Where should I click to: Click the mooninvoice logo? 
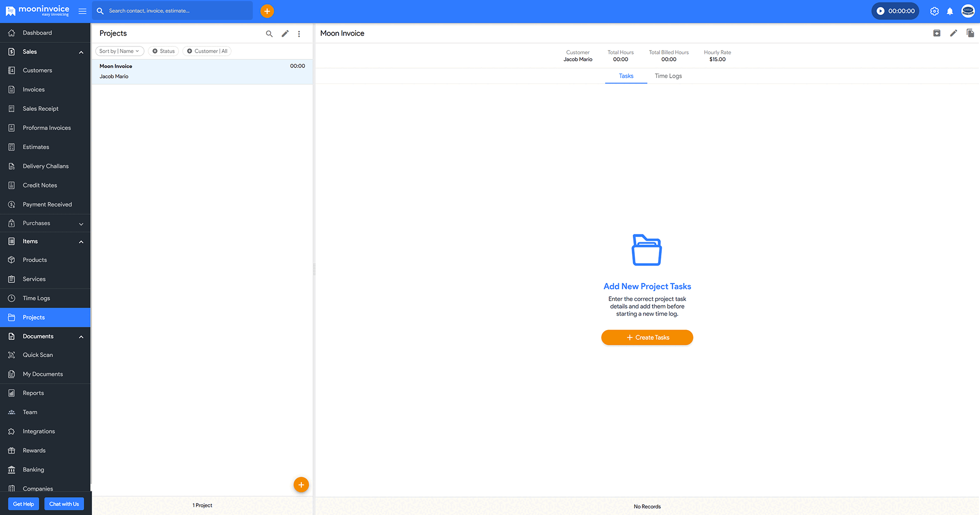click(37, 11)
